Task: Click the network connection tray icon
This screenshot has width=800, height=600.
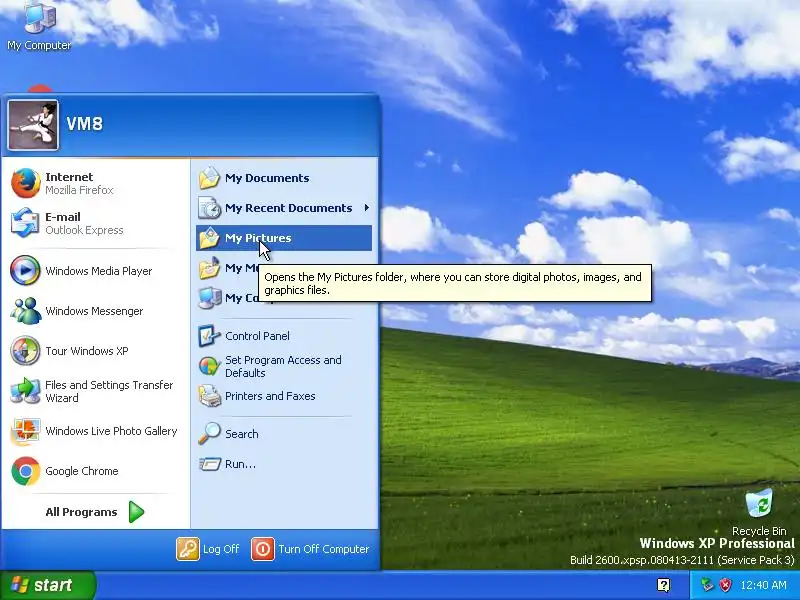Action: point(707,585)
